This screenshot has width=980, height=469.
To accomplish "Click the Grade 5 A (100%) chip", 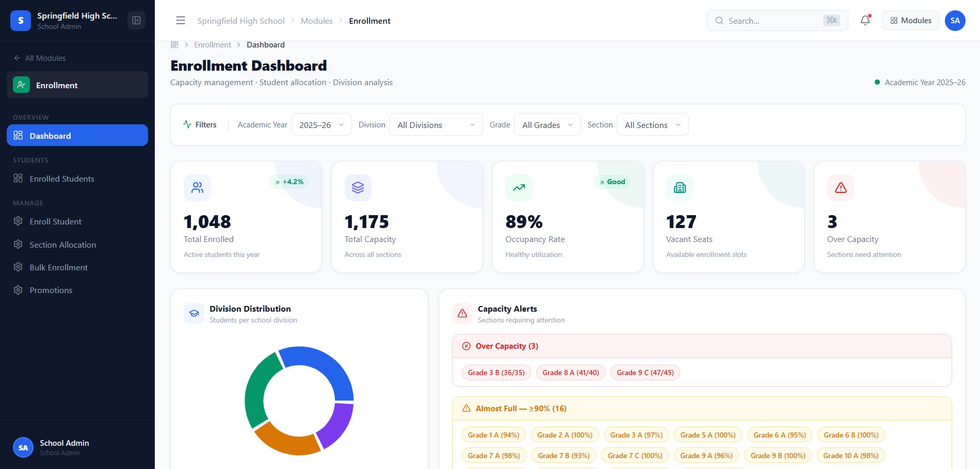I will tap(708, 435).
